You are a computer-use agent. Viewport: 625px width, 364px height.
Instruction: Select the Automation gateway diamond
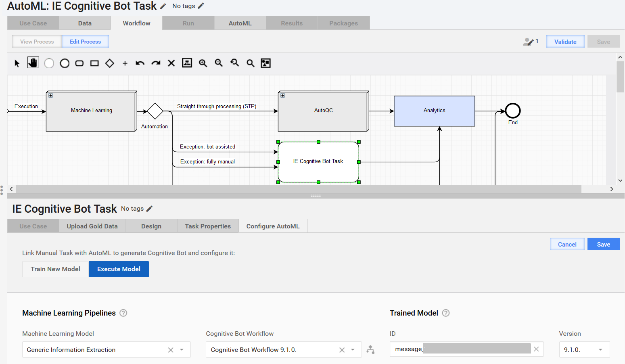click(155, 111)
